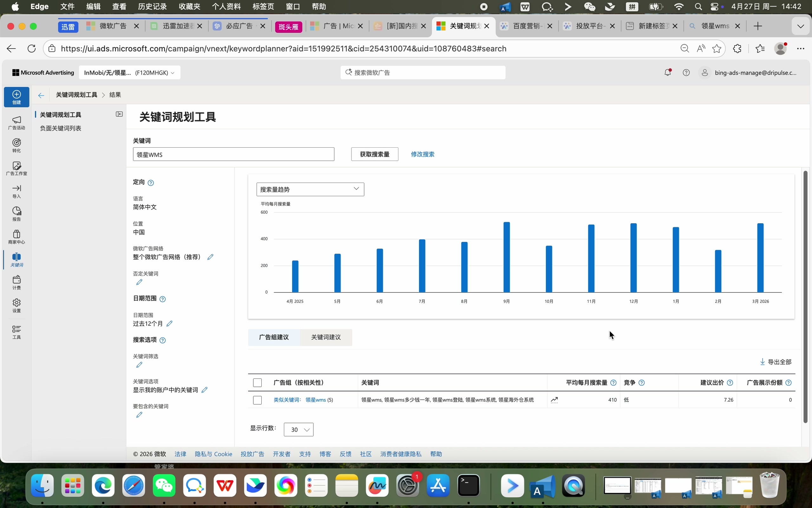Open the 历史记录 menu in menu bar
812x508 pixels.
(x=152, y=7)
